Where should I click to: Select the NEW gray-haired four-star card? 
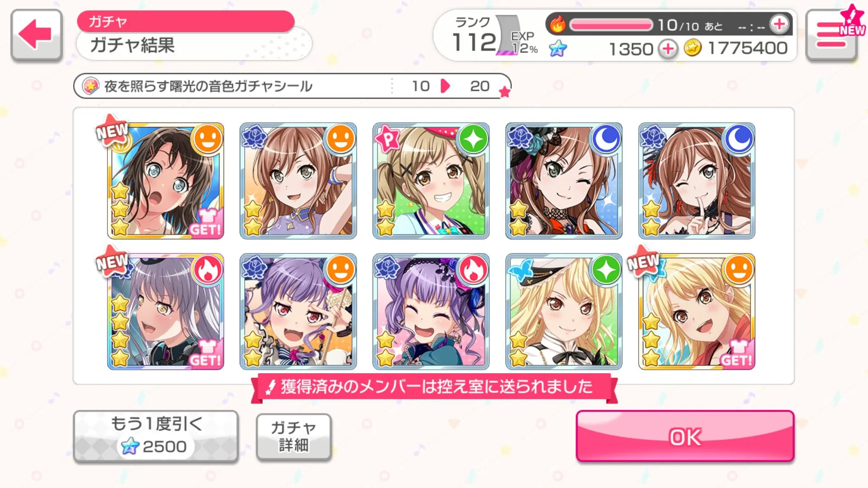pyautogui.click(x=165, y=311)
